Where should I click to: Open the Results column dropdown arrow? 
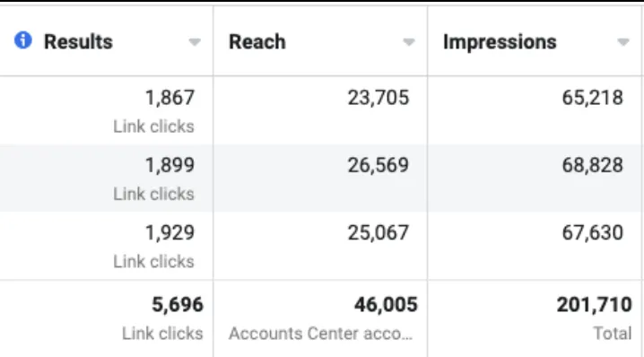tap(195, 42)
